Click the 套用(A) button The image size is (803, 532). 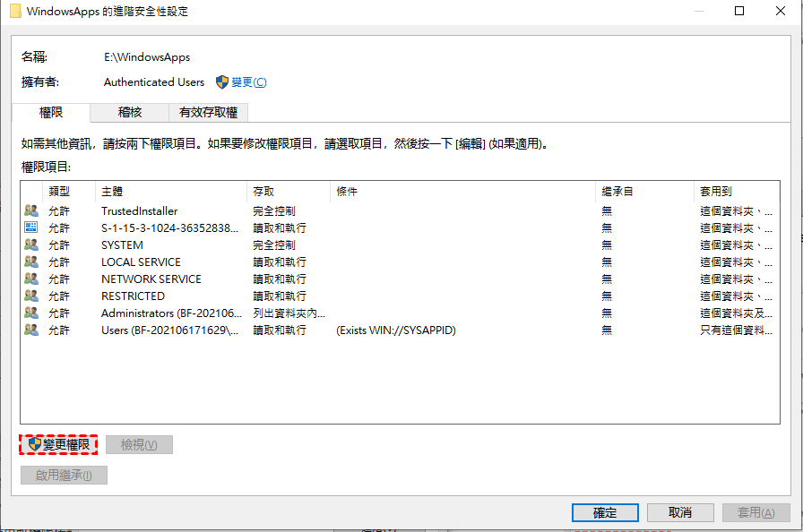pos(756,512)
